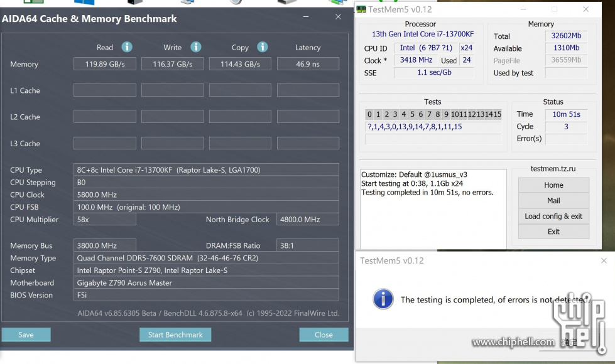Click the Write info icon

pos(196,47)
